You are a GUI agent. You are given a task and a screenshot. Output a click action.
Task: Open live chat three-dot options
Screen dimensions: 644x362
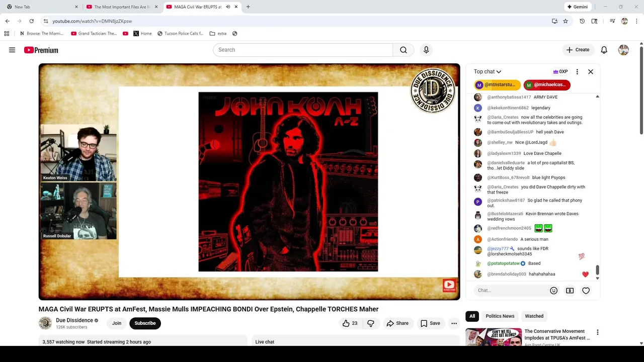click(577, 72)
